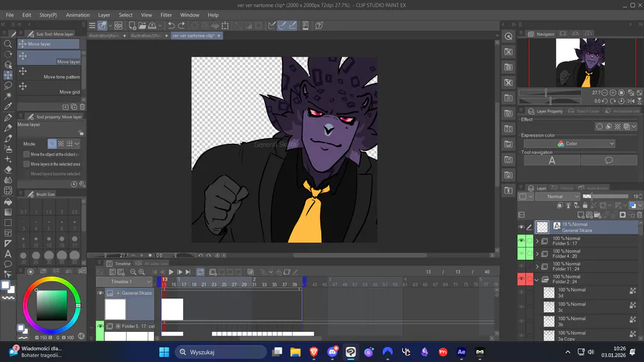644x362 pixels.
Task: Toggle loop playback in timeline
Action: click(200, 272)
